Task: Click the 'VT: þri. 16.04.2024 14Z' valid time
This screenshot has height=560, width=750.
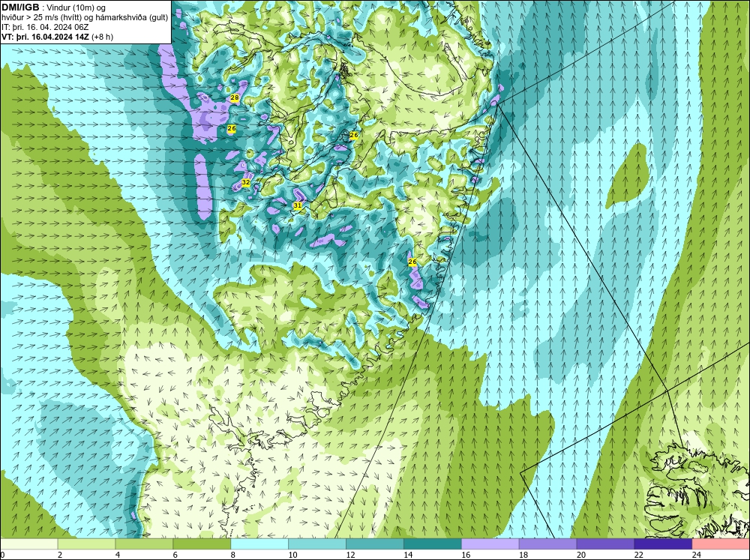Action: 46,37
